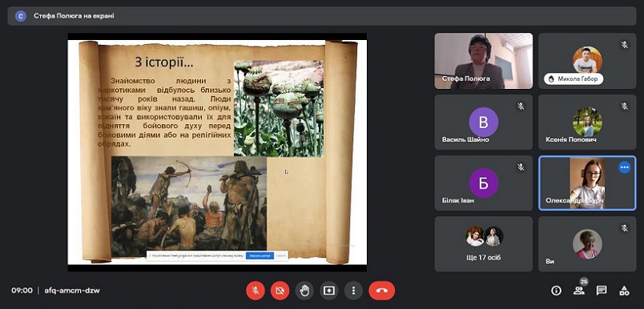This screenshot has width=644, height=309.
Task: Open options on Олександра Бурч tile
Action: pos(625,167)
